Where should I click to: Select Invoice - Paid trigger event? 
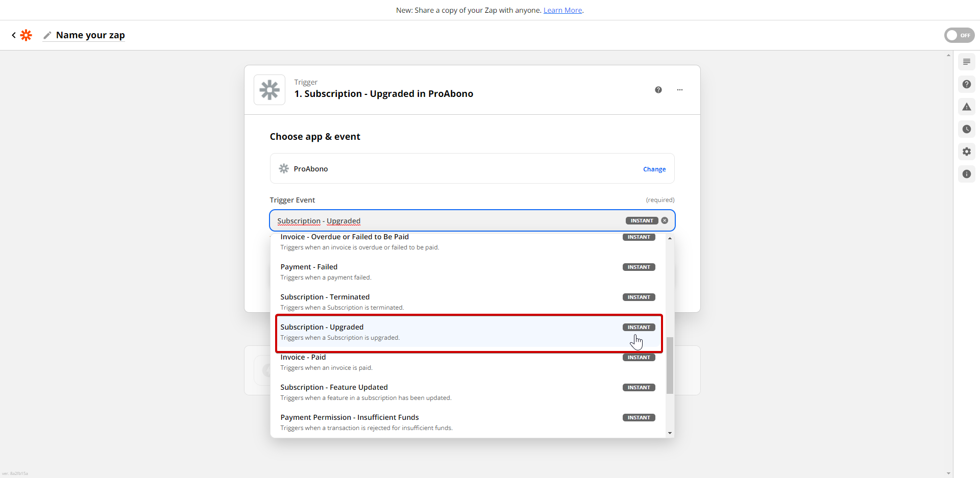468,363
